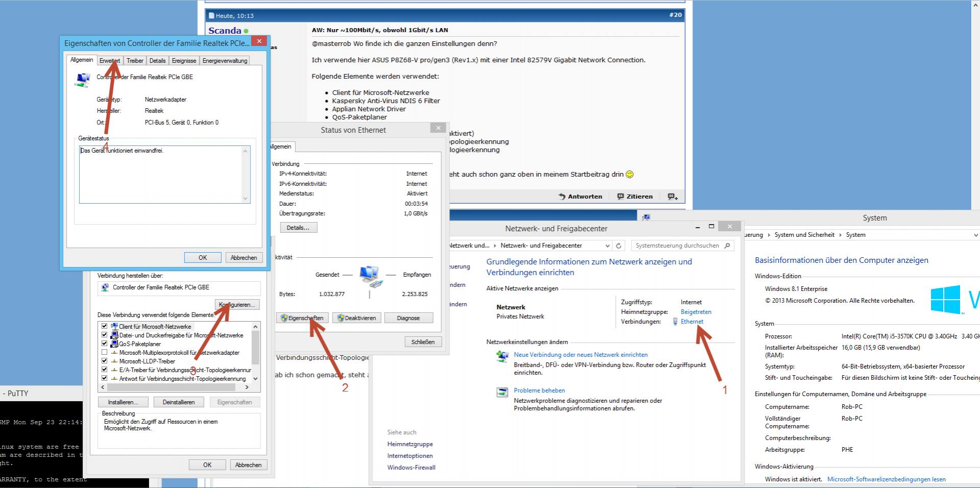Click the small control panel icon above Netzwerk window
Screen dimensions: 980x488
tap(647, 217)
